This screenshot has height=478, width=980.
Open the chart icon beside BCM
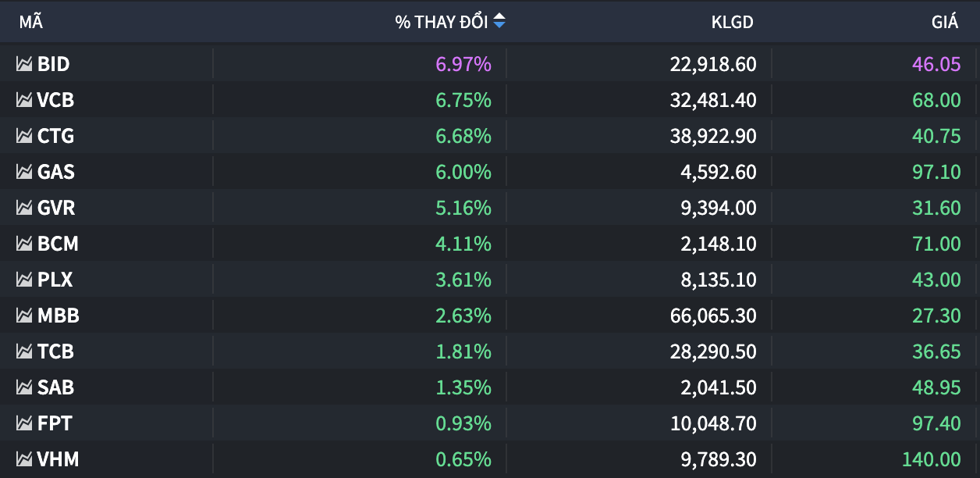click(24, 244)
